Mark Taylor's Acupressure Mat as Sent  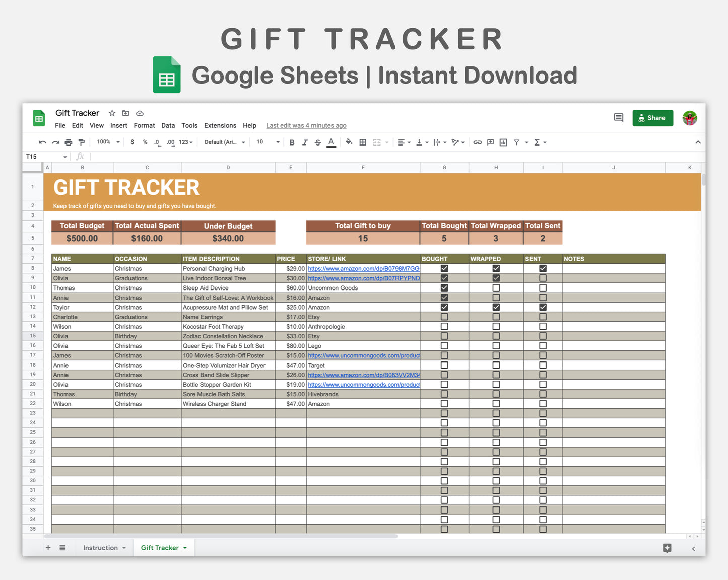[543, 307]
